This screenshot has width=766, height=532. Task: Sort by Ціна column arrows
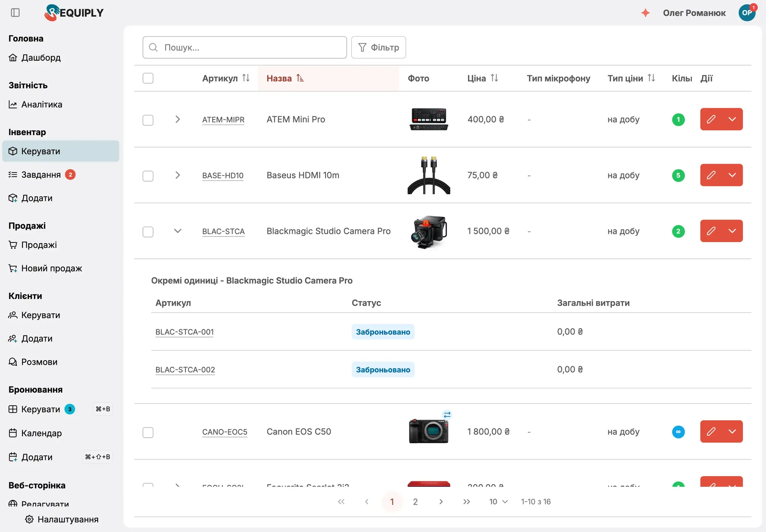click(x=494, y=78)
